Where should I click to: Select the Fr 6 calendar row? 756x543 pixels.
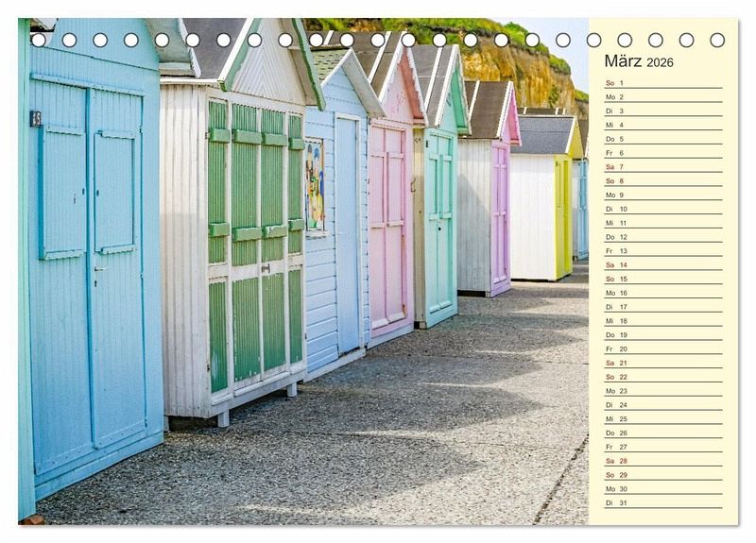pyautogui.click(x=663, y=153)
